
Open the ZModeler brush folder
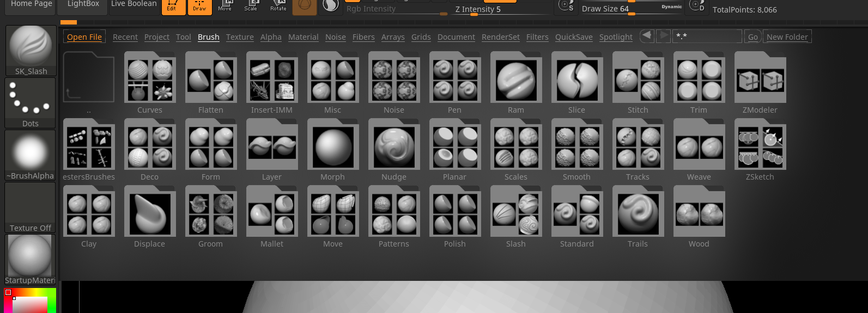click(760, 78)
